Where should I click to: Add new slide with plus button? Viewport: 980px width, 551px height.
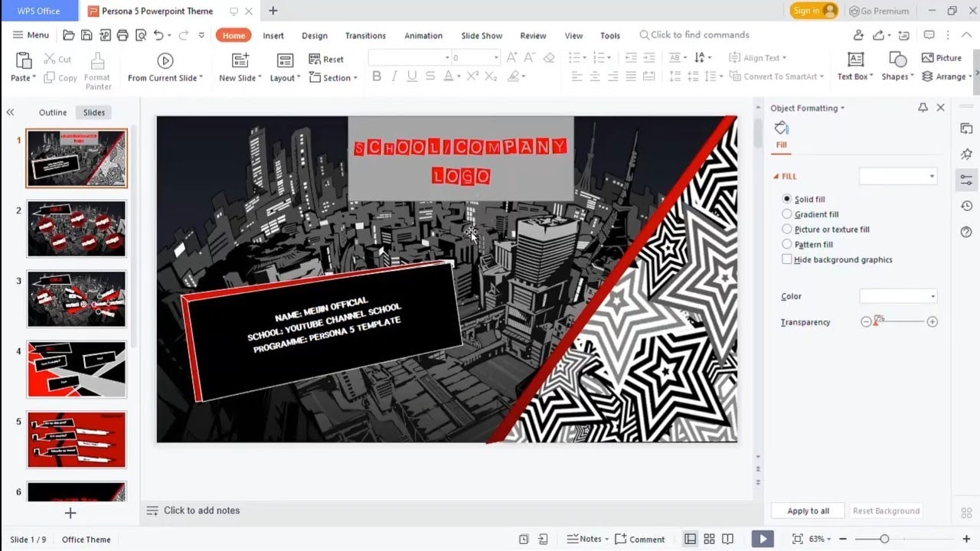[70, 513]
